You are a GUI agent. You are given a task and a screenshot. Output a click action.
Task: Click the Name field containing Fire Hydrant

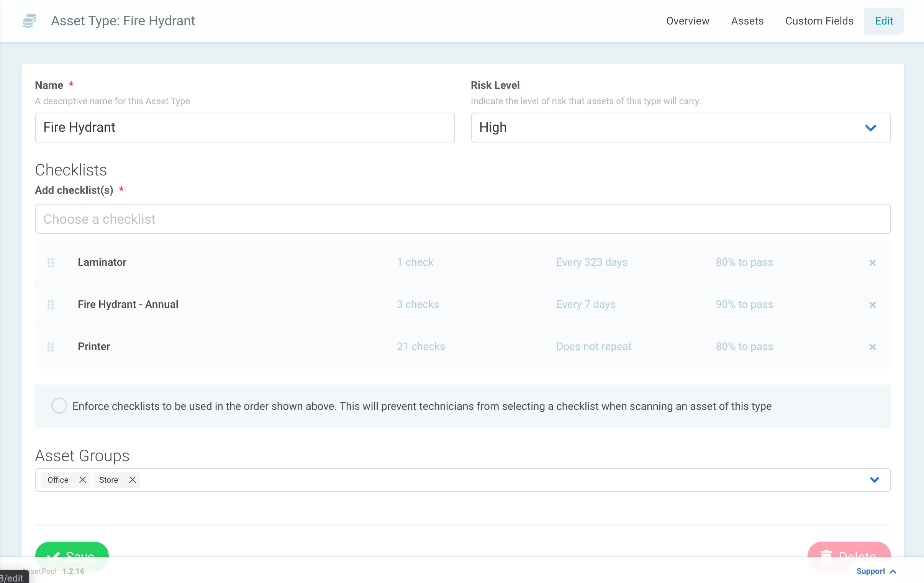(x=245, y=128)
